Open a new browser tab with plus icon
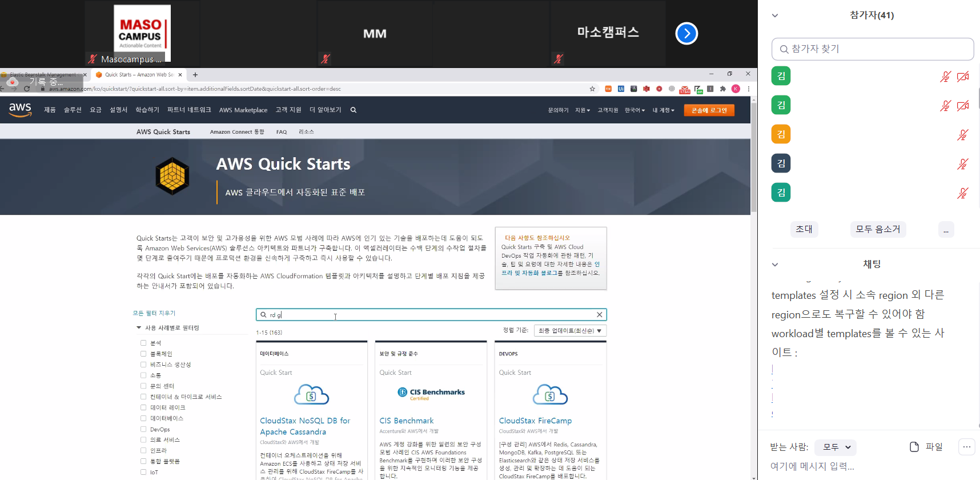 (195, 75)
